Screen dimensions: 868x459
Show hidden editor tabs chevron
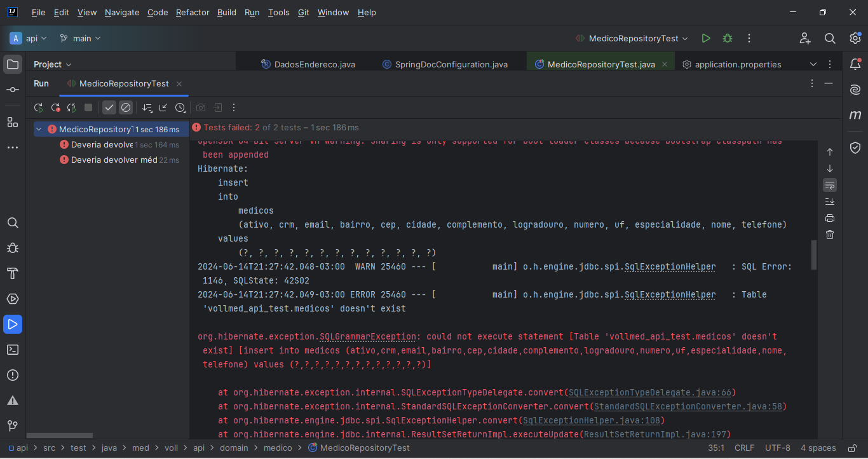(x=813, y=64)
